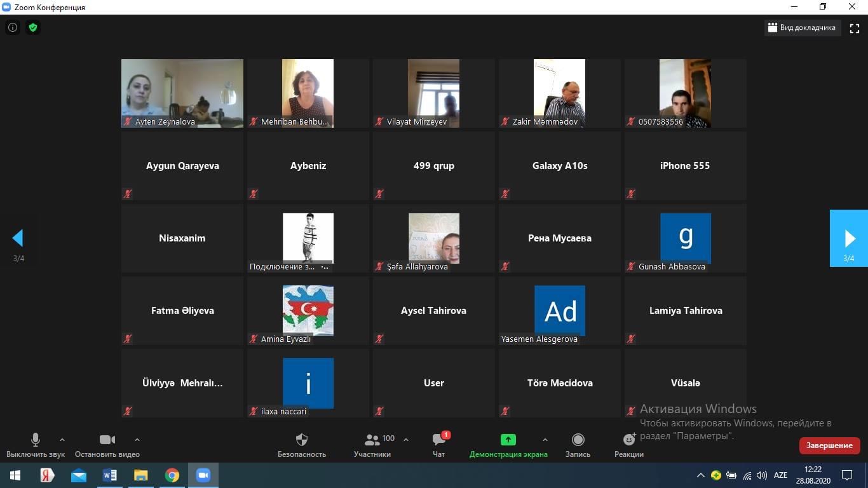
Task: Go to next gallery page arrow
Action: [849, 238]
